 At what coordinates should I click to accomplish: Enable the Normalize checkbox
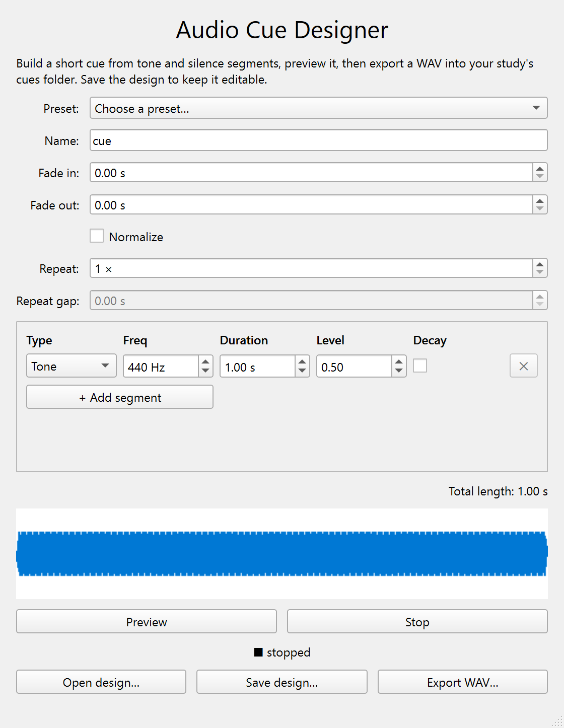[x=97, y=236]
